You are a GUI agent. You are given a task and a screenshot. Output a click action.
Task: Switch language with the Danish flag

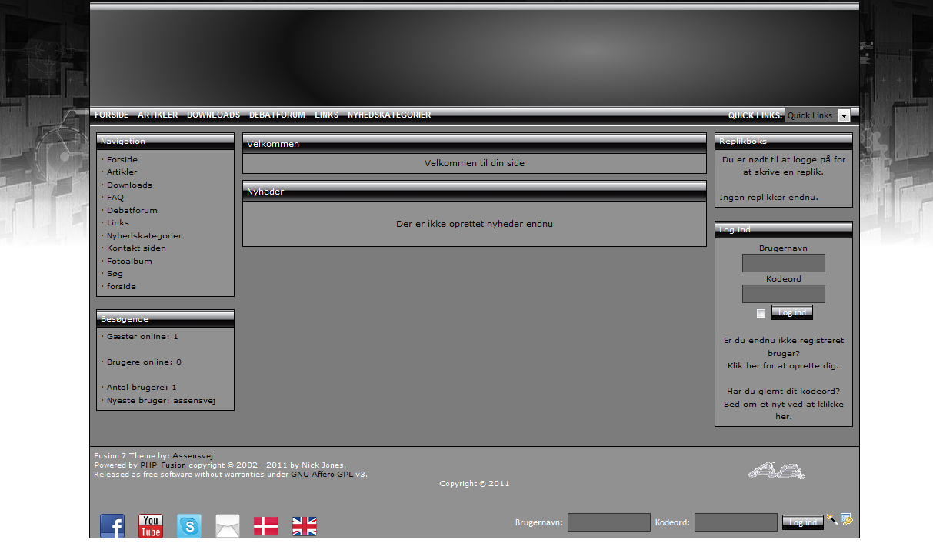point(266,526)
